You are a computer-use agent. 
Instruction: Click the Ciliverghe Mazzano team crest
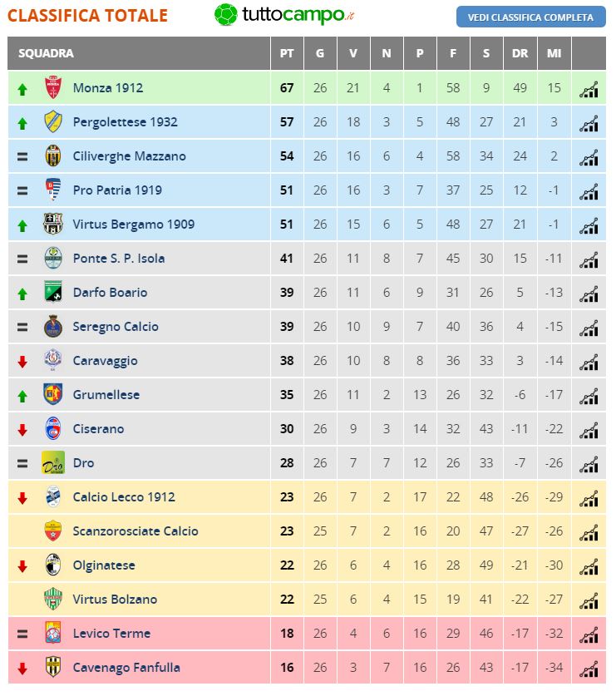pyautogui.click(x=53, y=156)
